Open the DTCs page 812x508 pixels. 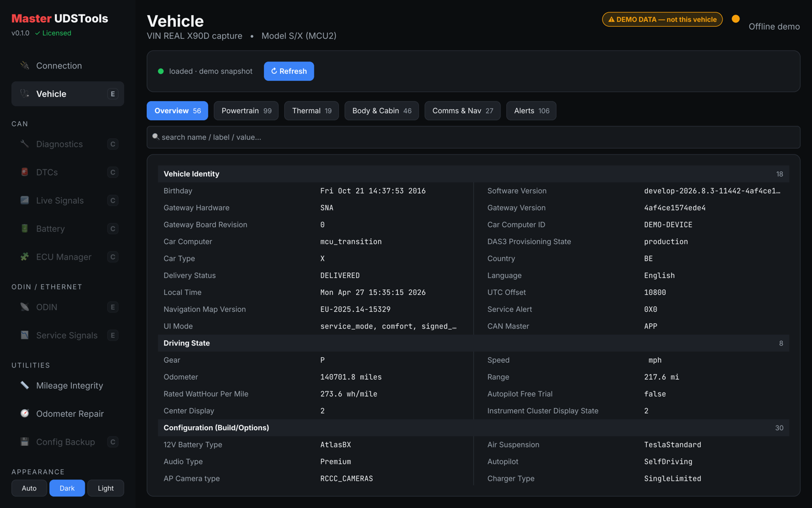tap(67, 172)
